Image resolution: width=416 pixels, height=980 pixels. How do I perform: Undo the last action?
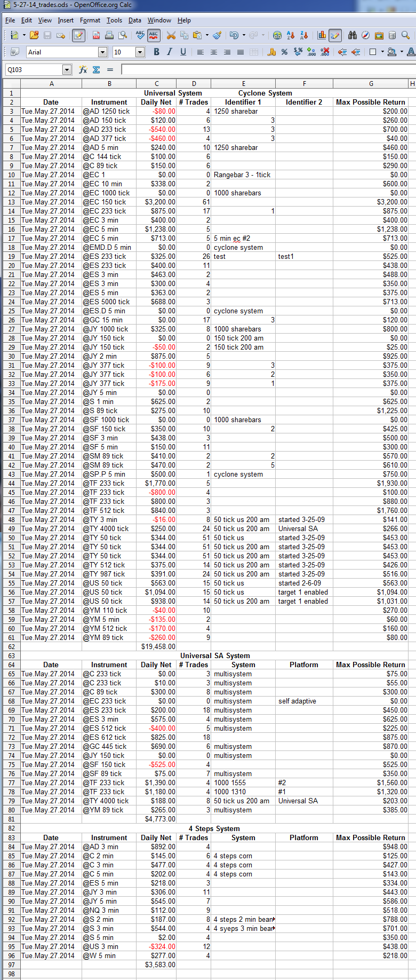pyautogui.click(x=234, y=35)
